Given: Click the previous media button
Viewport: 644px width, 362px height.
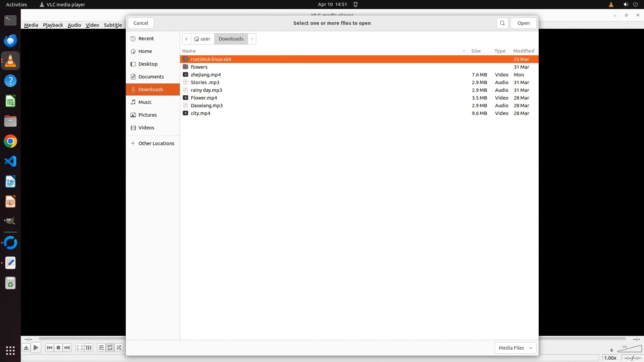Looking at the screenshot, I should tap(50, 348).
